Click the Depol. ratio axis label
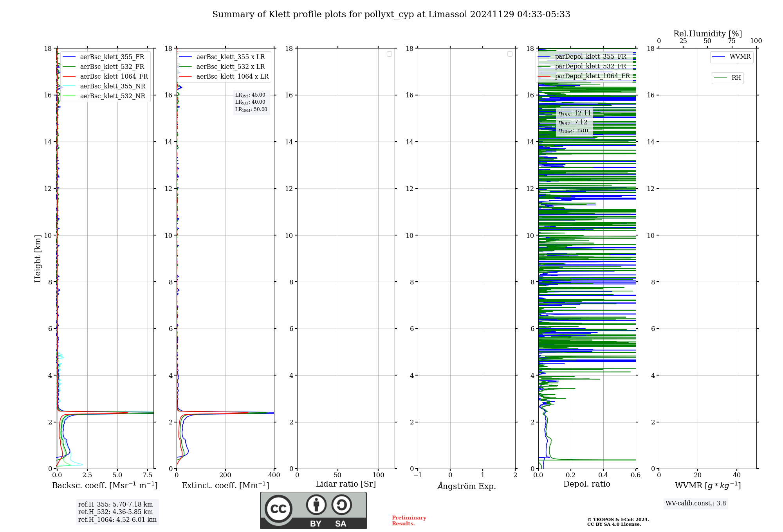 coord(587,484)
